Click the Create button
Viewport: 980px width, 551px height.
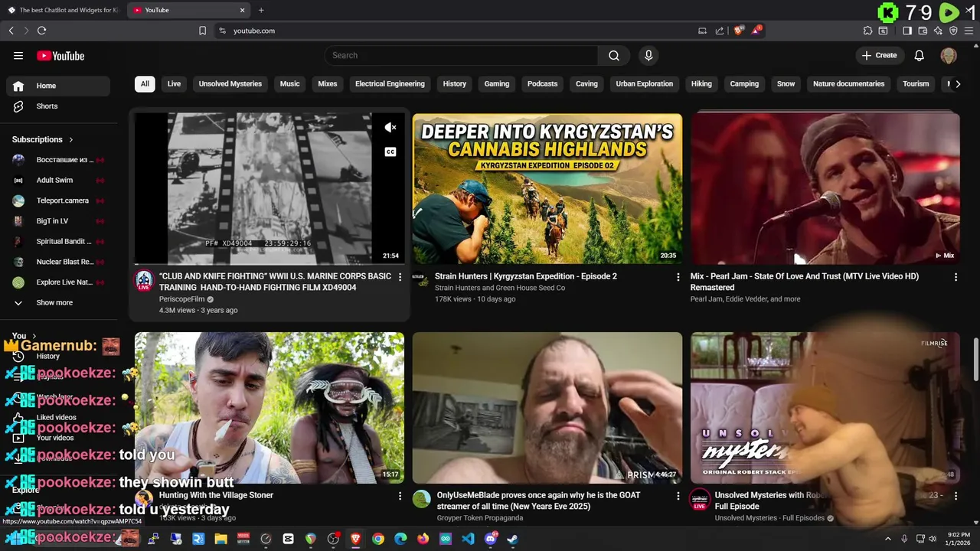pyautogui.click(x=879, y=55)
